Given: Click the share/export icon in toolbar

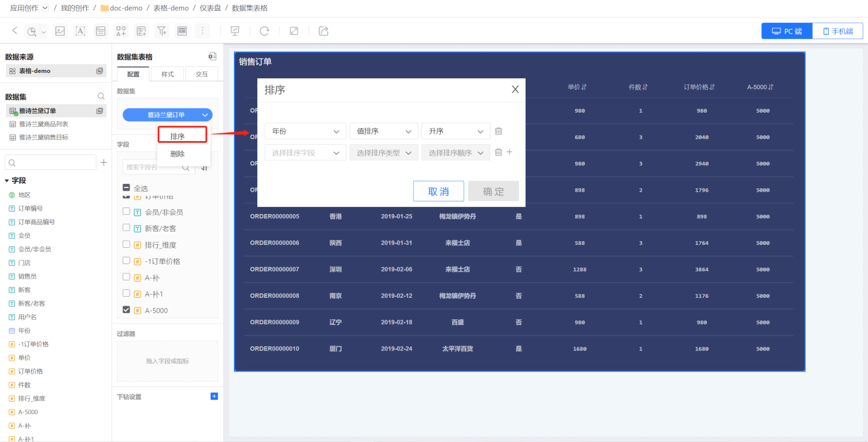Looking at the screenshot, I should pyautogui.click(x=324, y=31).
